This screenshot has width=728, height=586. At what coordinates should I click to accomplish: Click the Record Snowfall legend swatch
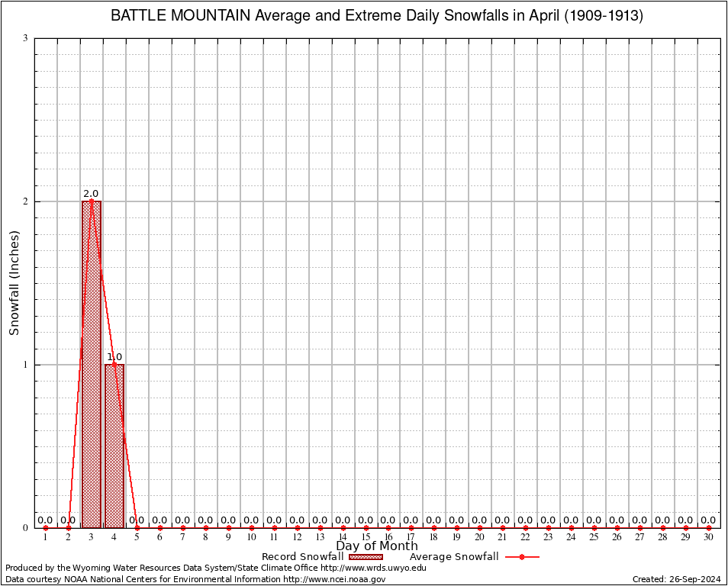(366, 557)
